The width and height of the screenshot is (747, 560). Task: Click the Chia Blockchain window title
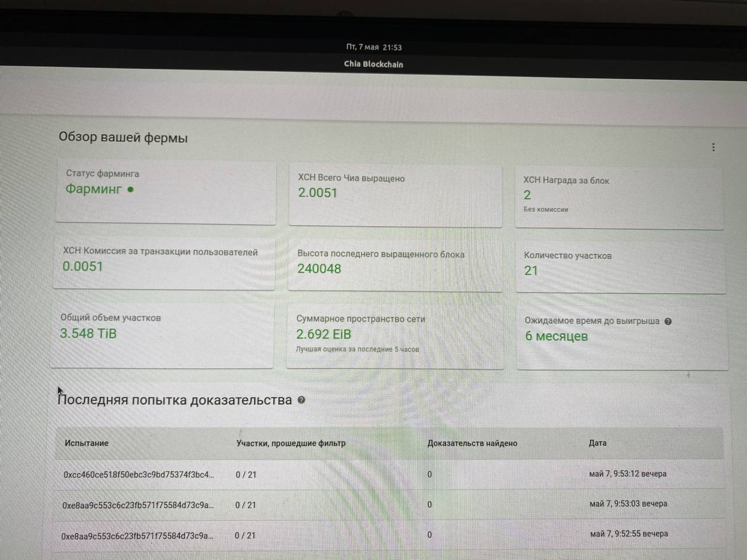pyautogui.click(x=373, y=64)
